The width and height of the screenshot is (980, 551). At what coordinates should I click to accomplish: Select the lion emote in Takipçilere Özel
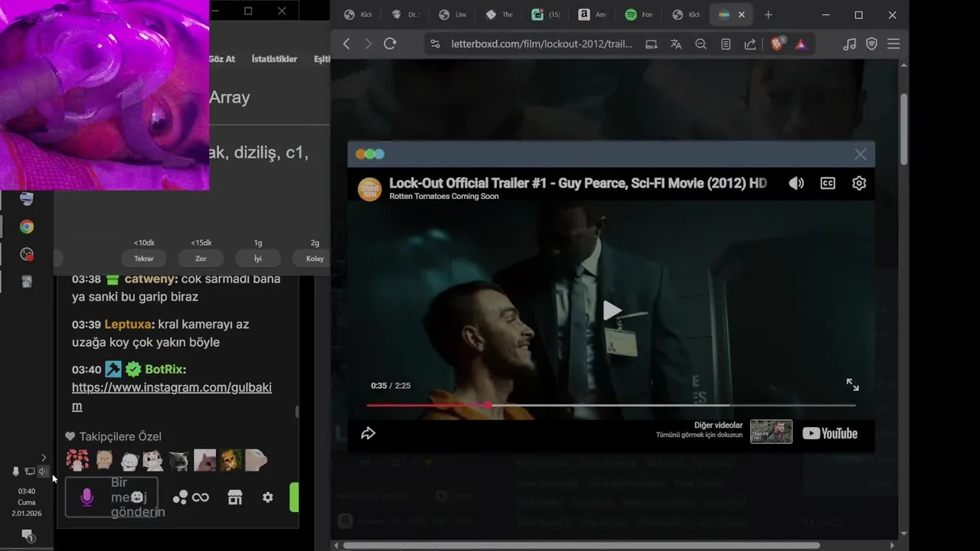tap(230, 459)
